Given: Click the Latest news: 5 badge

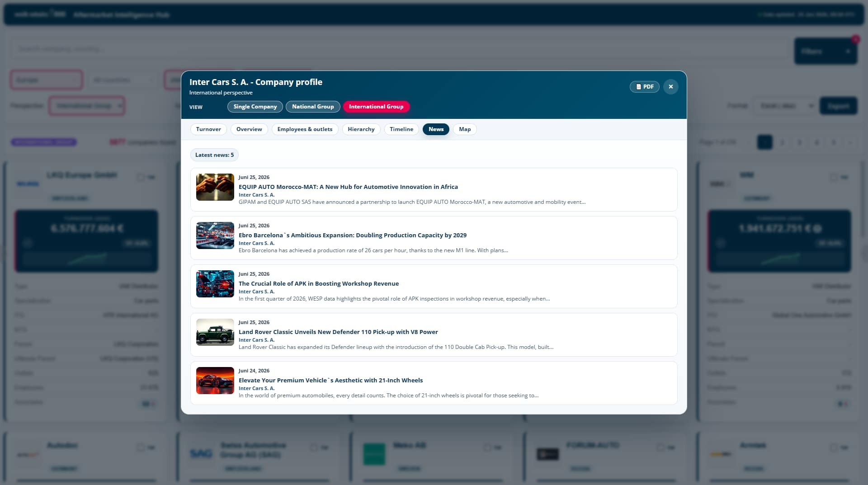Looking at the screenshot, I should (214, 155).
